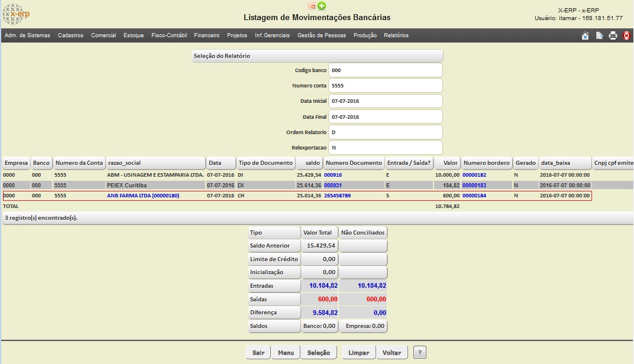The image size is (634, 364).
Task: Click the Codigo banco field
Action: [x=386, y=70]
